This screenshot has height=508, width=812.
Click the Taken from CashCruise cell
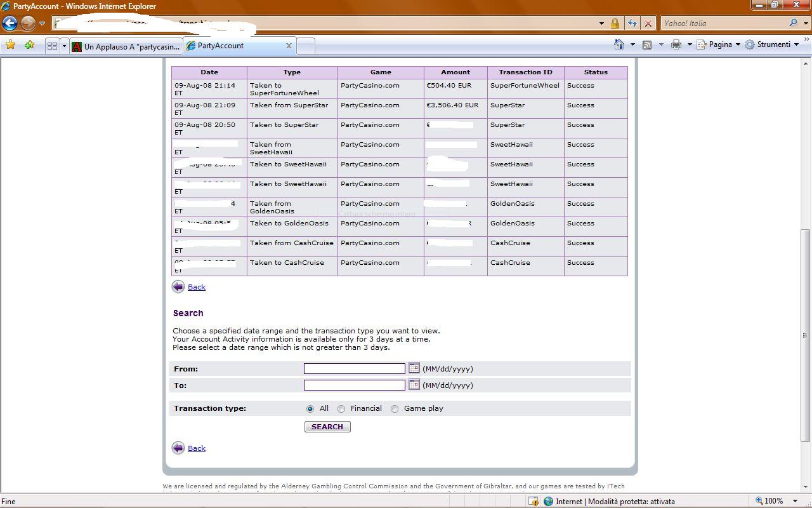[292, 246]
